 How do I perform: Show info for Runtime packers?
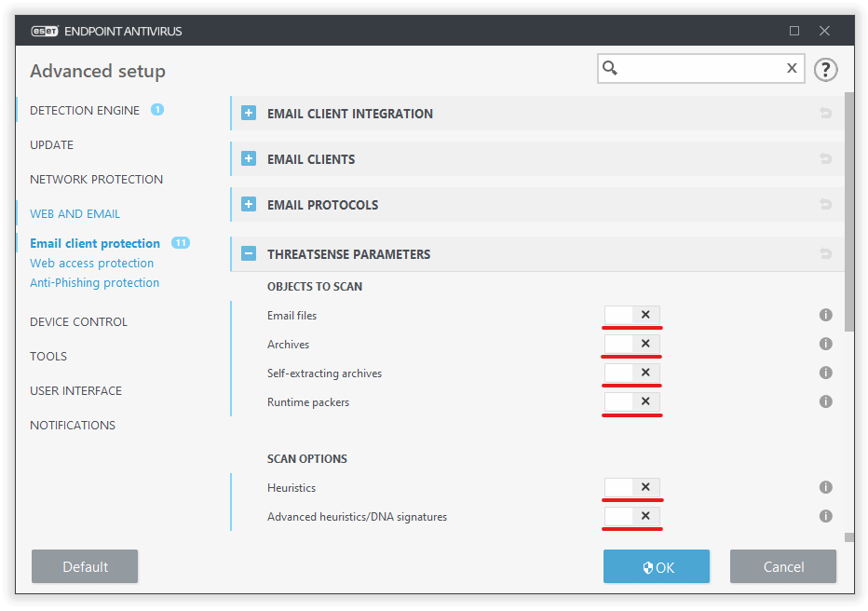tap(825, 401)
